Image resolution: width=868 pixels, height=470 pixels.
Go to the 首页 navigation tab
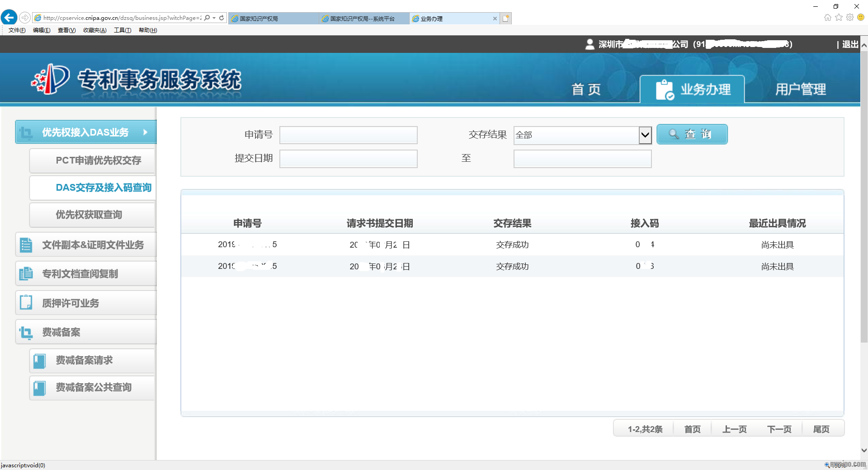pyautogui.click(x=586, y=89)
